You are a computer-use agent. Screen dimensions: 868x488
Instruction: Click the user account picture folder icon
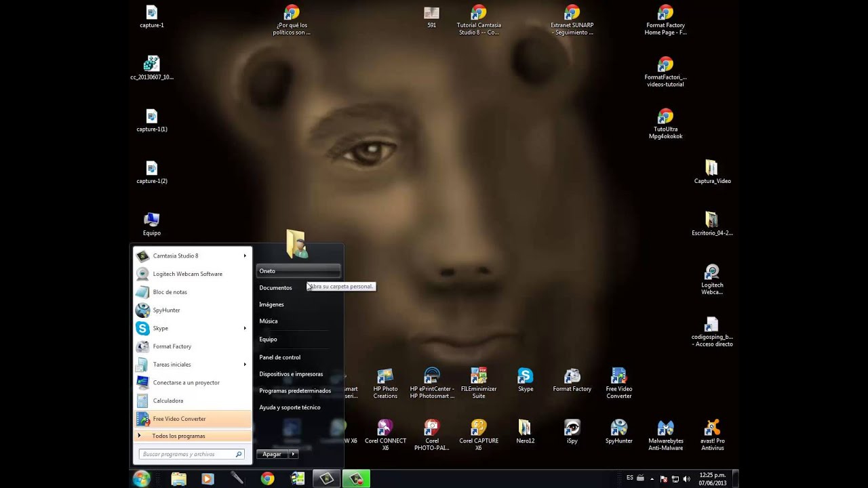(x=297, y=244)
